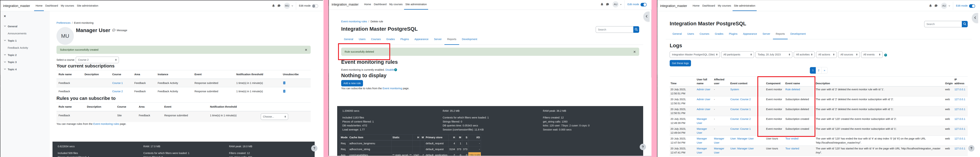Open messaging icon in middle panel
980x157 pixels.
pyautogui.click(x=607, y=5)
